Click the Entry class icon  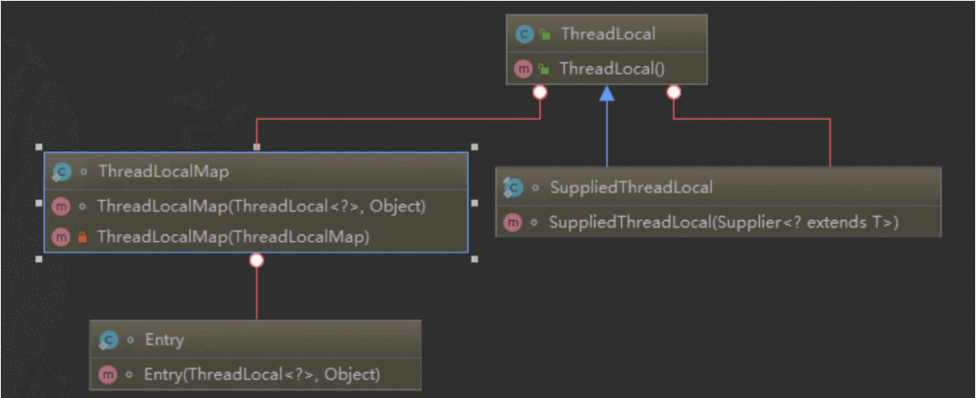pos(109,340)
